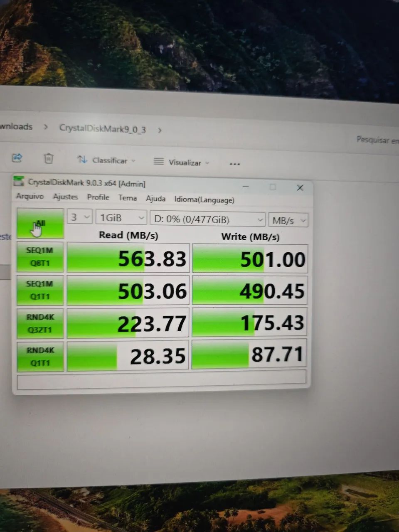Open the Ajustes menu

click(x=65, y=197)
